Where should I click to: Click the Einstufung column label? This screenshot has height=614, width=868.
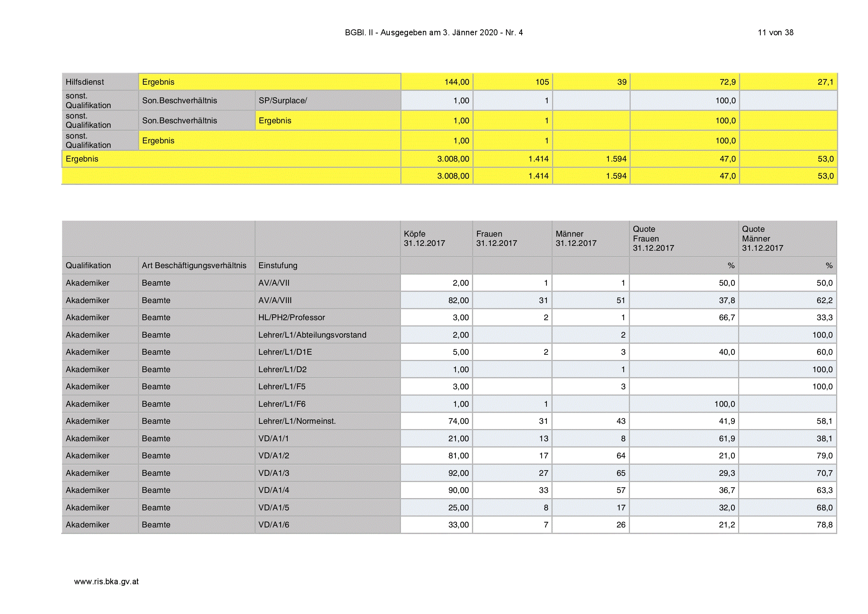coord(277,266)
